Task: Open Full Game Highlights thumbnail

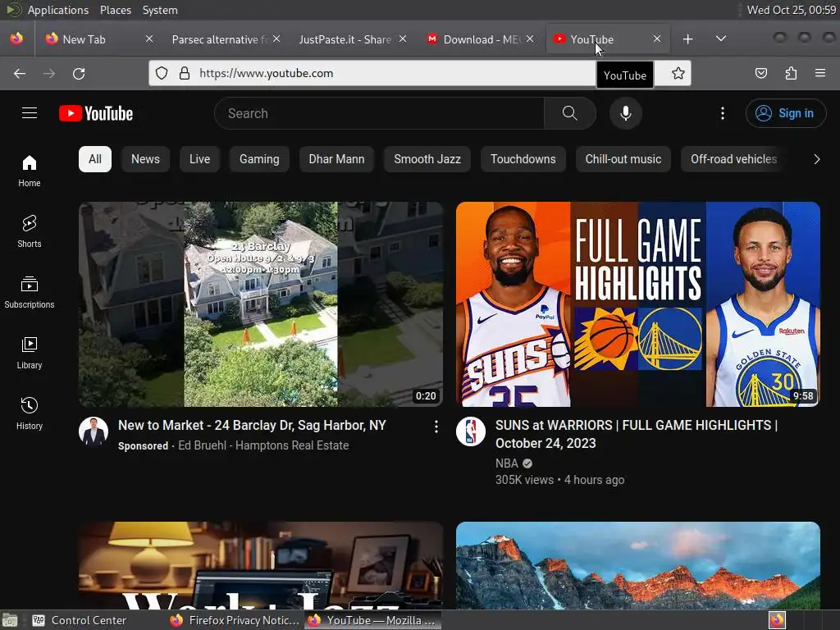Action: pos(638,304)
